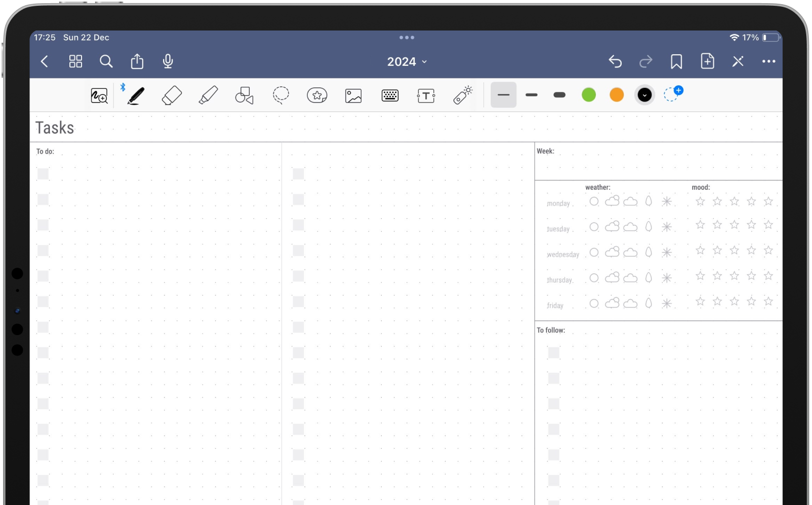Check the second To do checkbox
812x505 pixels.
coord(43,199)
